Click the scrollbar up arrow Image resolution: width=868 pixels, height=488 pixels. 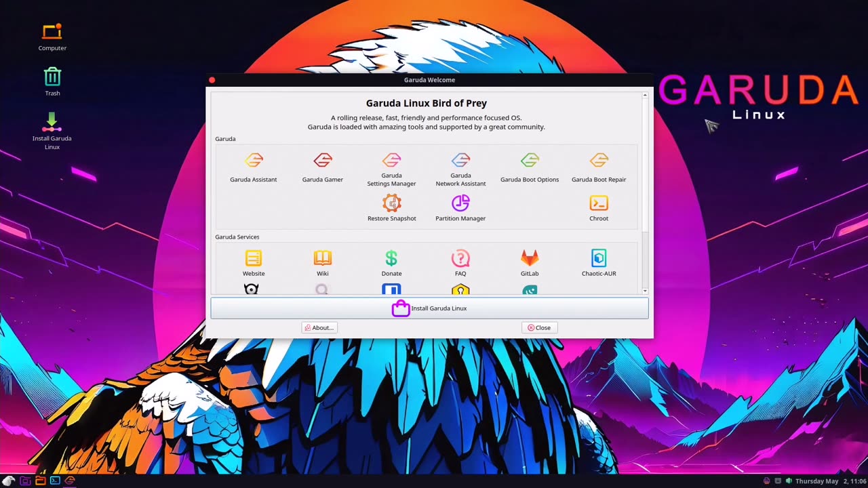pos(645,95)
